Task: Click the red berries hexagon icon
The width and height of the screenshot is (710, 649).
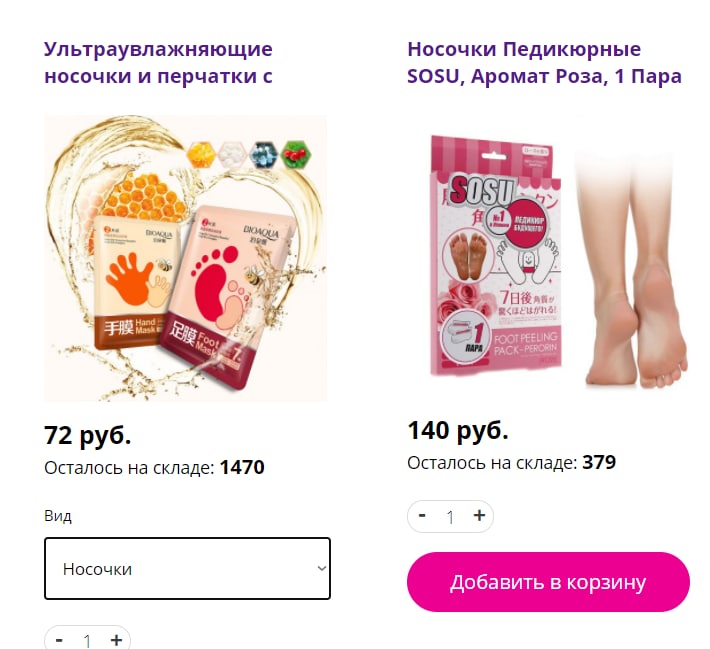Action: (296, 154)
